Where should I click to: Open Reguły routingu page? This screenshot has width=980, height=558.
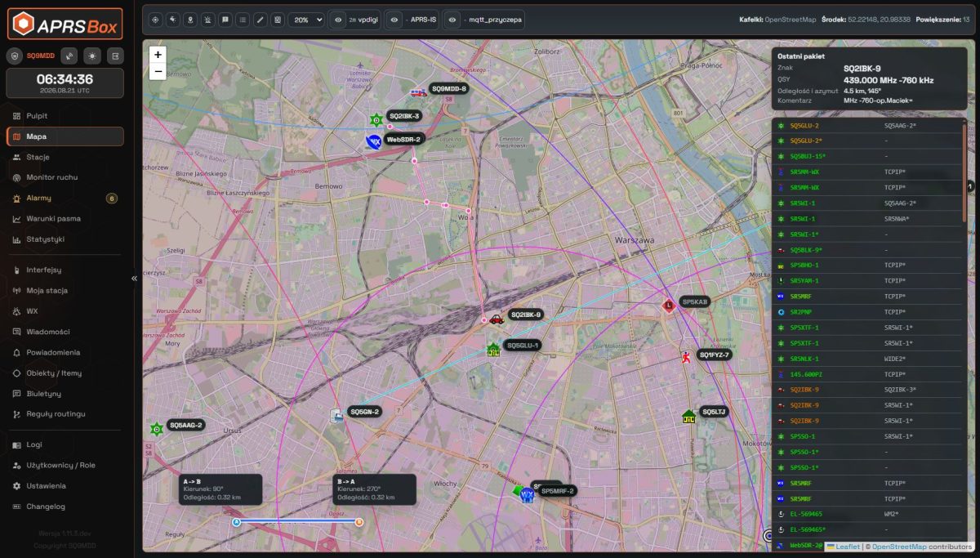point(65,414)
